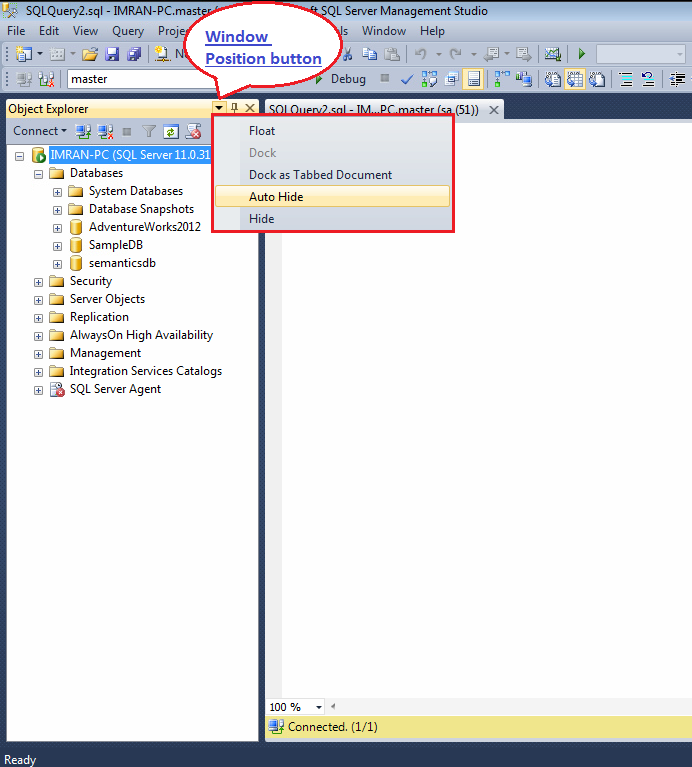The width and height of the screenshot is (692, 767).
Task: Click Change Connection icon beside master box
Action: click(x=46, y=79)
